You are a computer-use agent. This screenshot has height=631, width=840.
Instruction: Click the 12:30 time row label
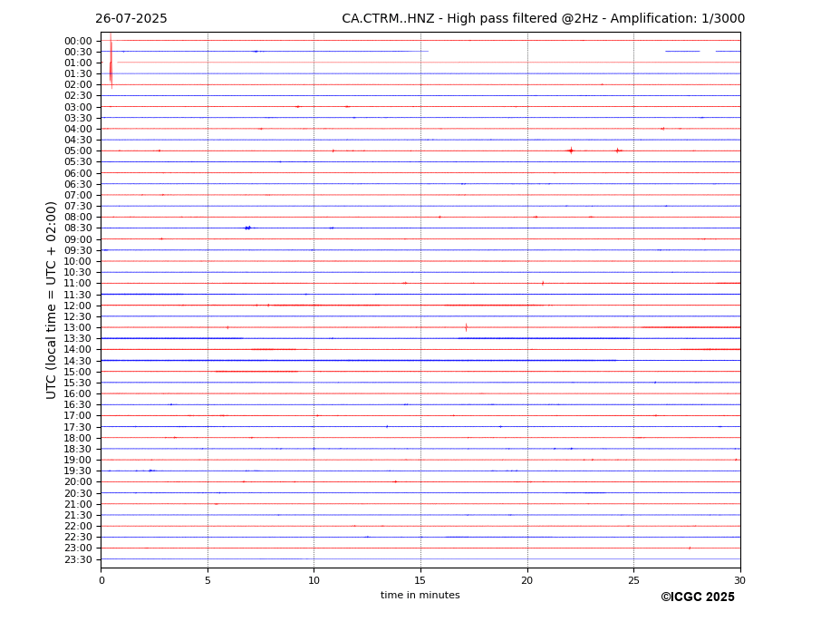(x=78, y=316)
